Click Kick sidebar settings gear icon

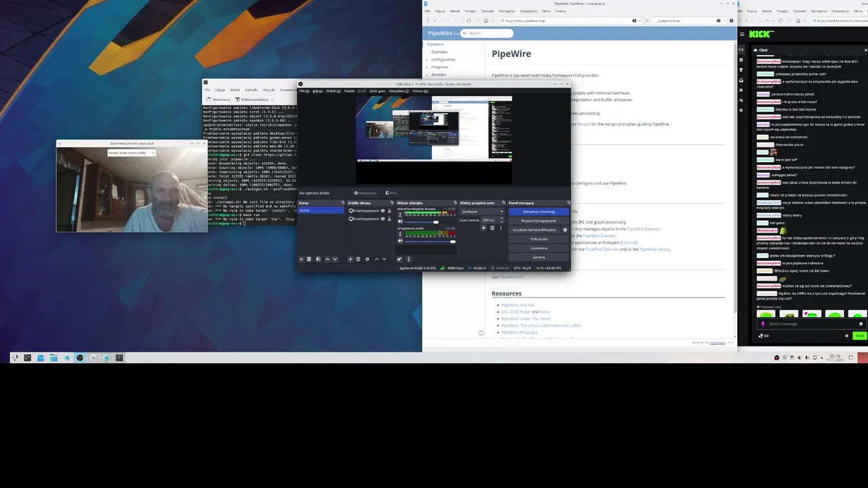pyautogui.click(x=741, y=110)
